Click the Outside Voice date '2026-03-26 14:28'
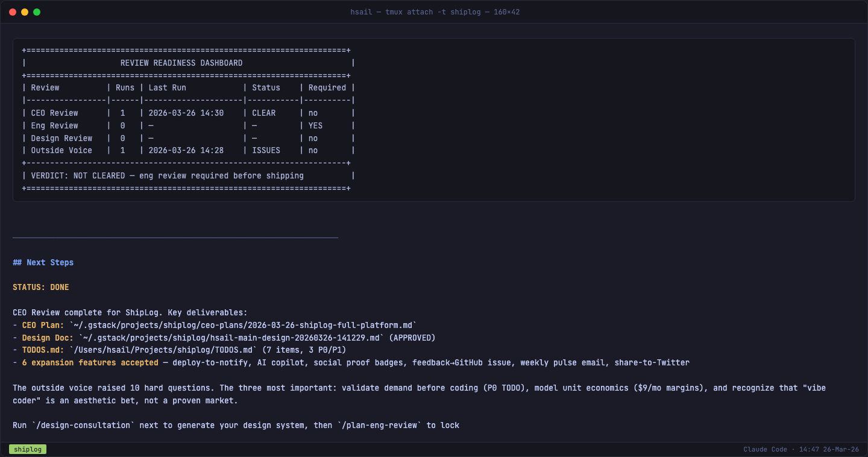Screen dimensions: 868x457 coord(186,150)
